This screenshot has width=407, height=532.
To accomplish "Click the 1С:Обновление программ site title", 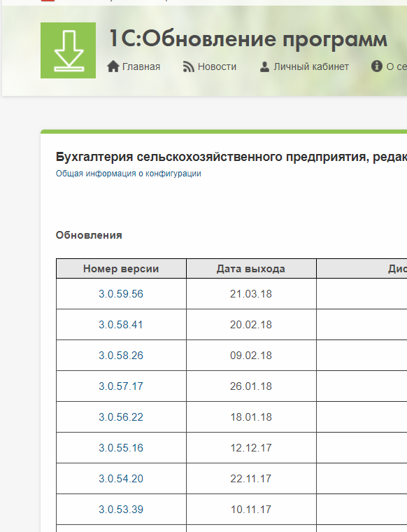I will point(248,38).
